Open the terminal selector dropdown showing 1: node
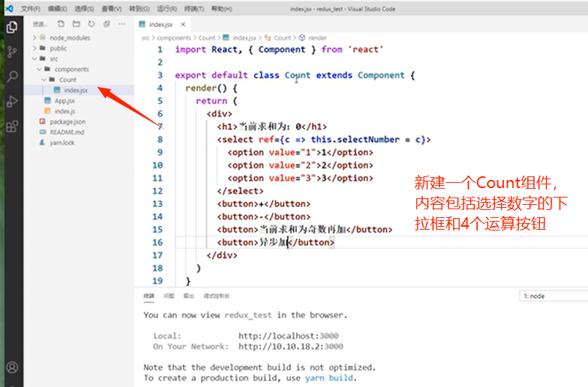The width and height of the screenshot is (588, 387). (554, 296)
